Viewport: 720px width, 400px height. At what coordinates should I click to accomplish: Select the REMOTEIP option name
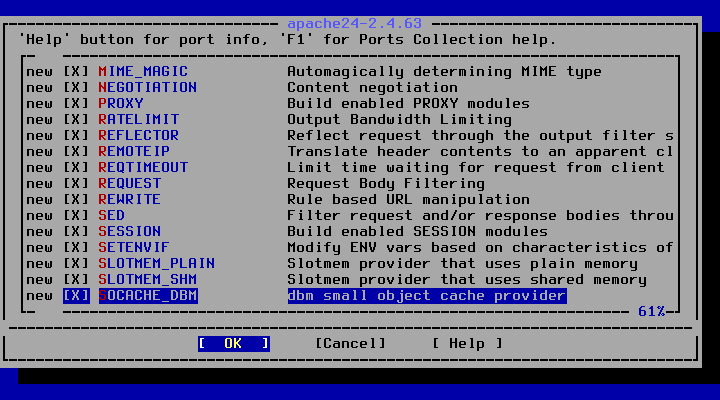[134, 152]
